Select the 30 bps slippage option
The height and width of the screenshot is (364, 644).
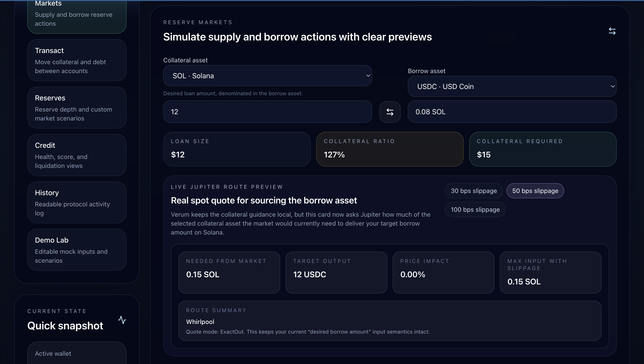(x=474, y=191)
